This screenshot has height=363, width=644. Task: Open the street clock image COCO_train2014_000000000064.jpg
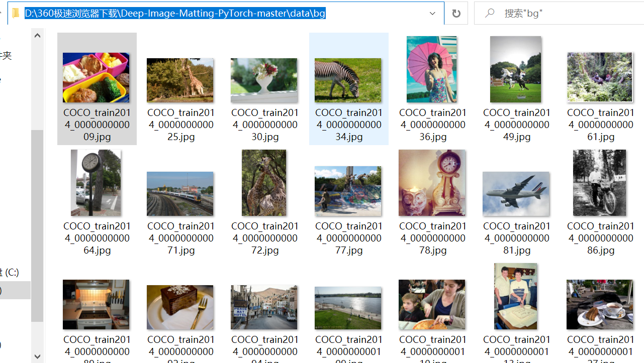[96, 182]
